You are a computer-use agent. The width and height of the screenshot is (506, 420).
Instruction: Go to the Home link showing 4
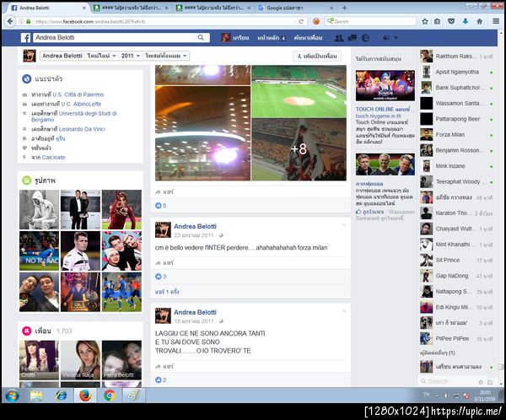coord(271,38)
